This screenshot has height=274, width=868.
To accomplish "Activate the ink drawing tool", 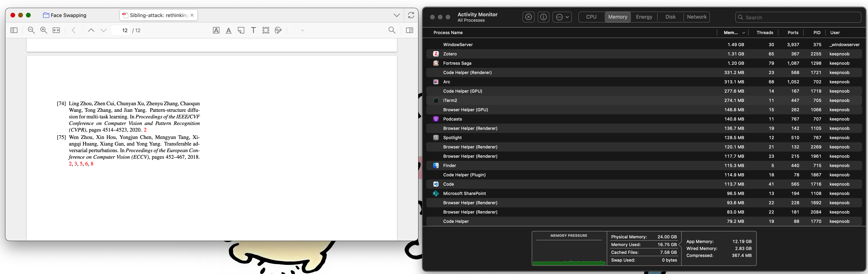I will (278, 30).
